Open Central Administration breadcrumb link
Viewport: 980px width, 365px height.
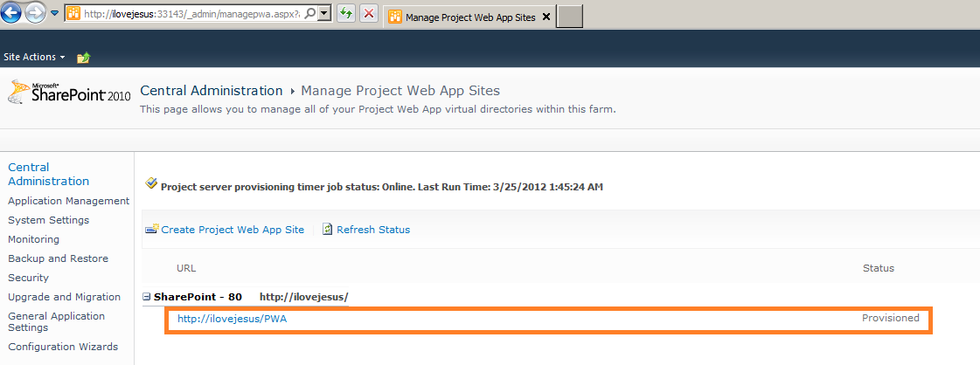(x=211, y=91)
